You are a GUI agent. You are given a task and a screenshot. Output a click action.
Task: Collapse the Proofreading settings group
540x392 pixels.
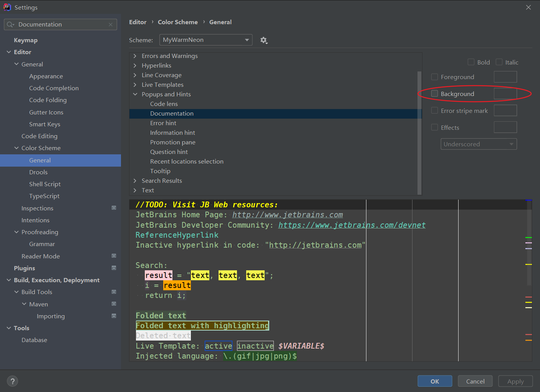(17, 232)
